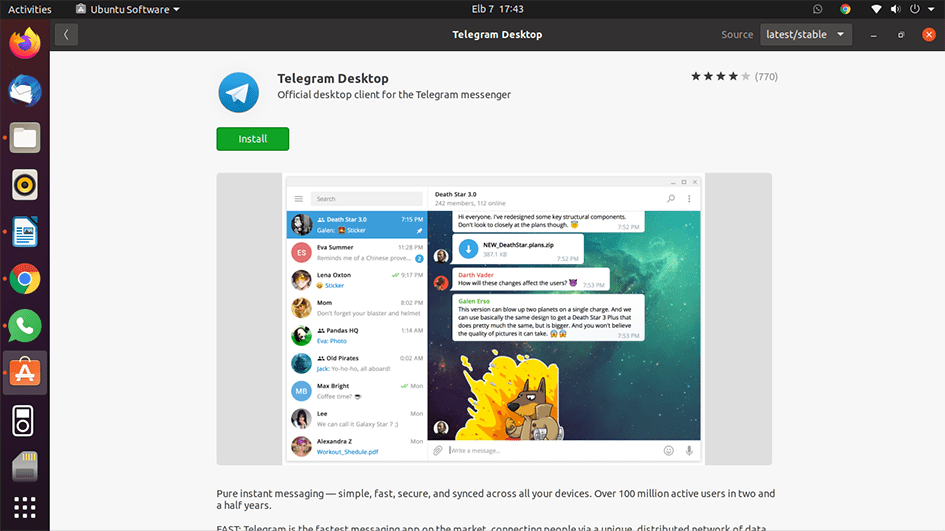Select the Pandas HQ chat row
The width and height of the screenshot is (945, 531).
point(357,335)
